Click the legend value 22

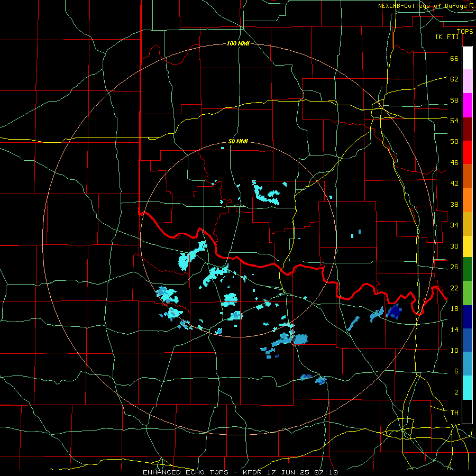454,288
